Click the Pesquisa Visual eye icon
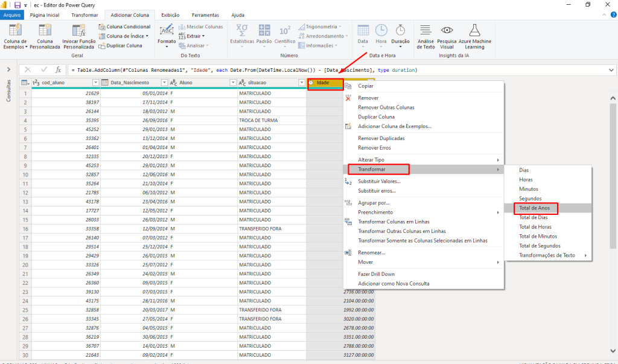Image resolution: width=618 pixels, height=364 pixels. [x=447, y=31]
